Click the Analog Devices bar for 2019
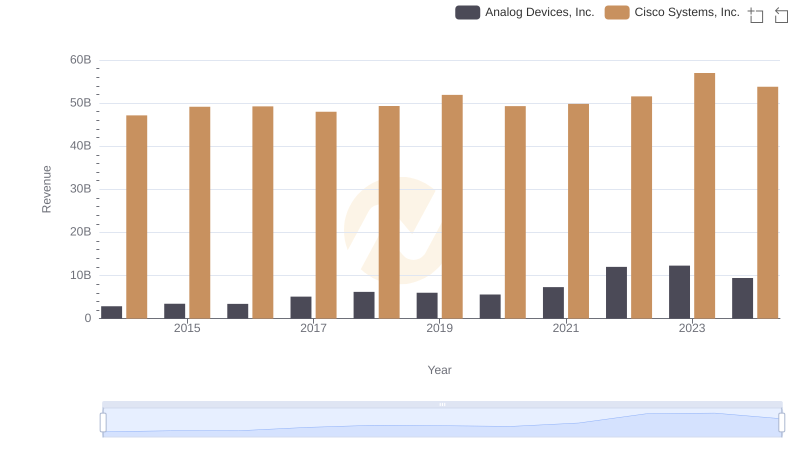 pyautogui.click(x=427, y=305)
